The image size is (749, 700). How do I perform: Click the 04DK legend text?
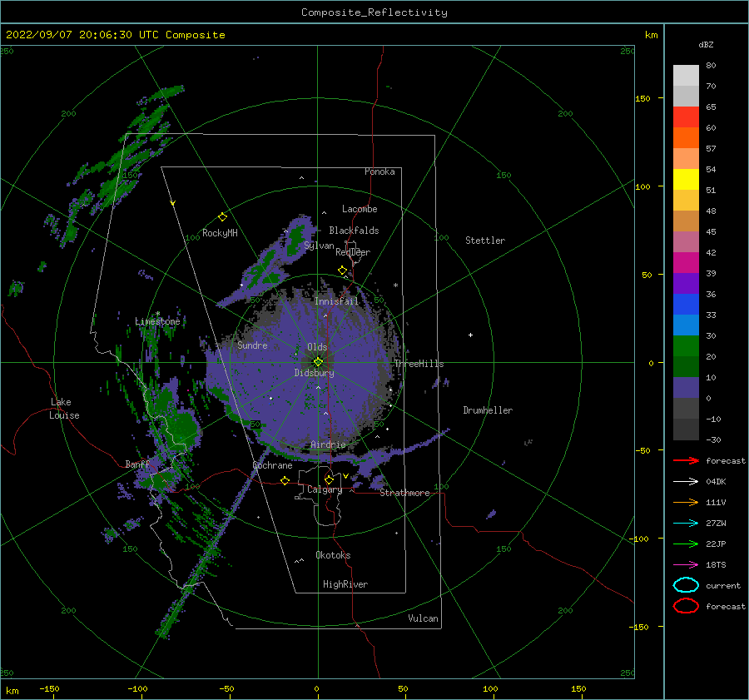(716, 482)
